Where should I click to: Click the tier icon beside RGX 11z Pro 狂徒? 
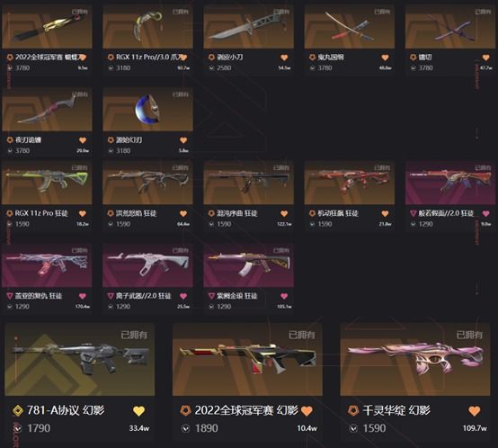coord(10,213)
